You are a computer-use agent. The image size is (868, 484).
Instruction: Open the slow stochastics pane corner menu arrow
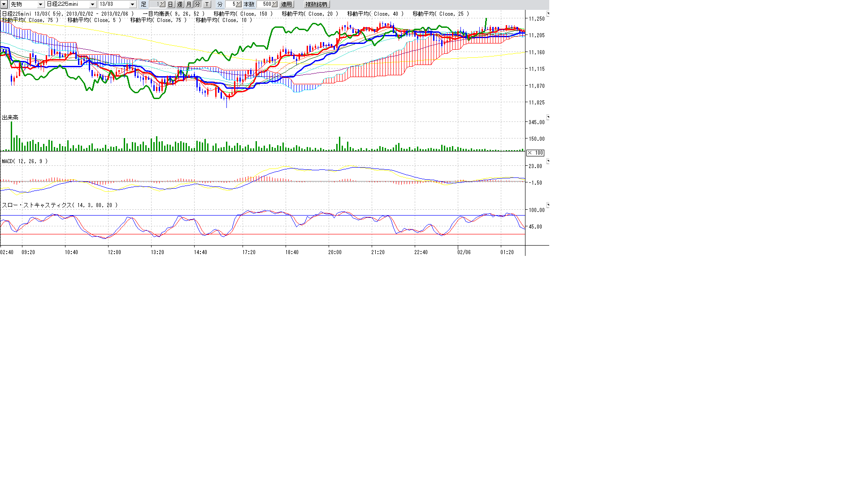[547, 205]
